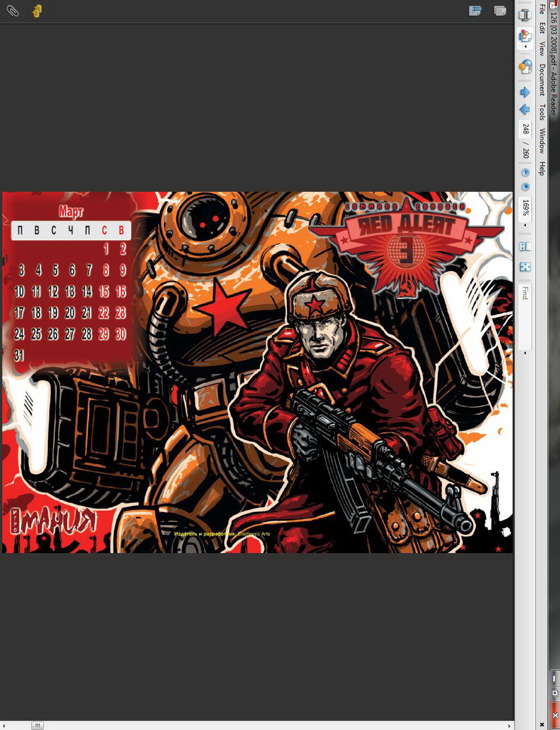Minimize the Adobe Reader window
Viewport: 560px width, 730px height.
554,678
